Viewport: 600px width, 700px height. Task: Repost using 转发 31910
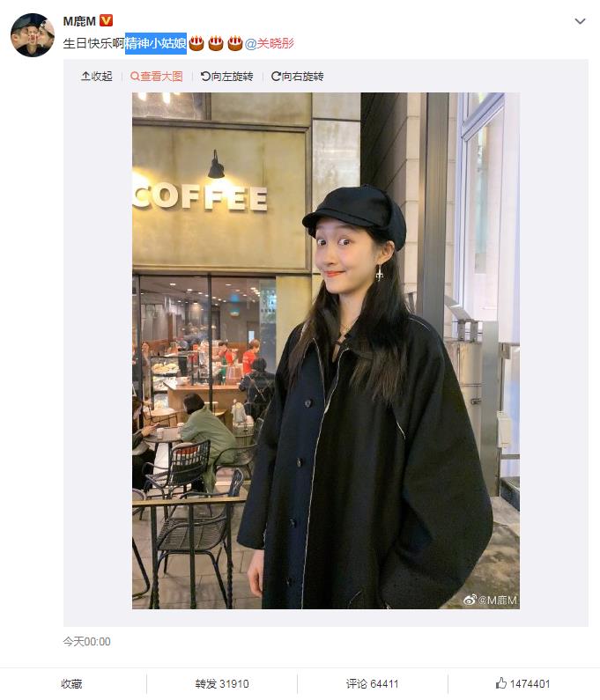[x=222, y=683]
